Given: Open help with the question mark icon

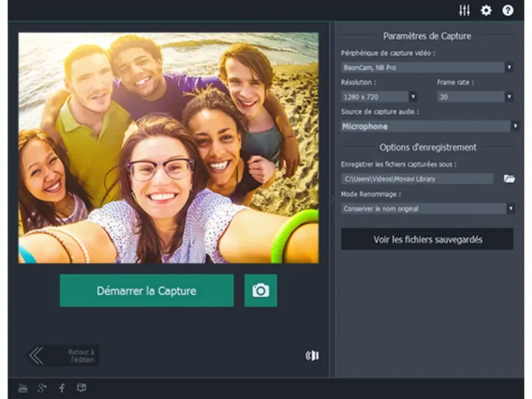Looking at the screenshot, I should coord(508,11).
